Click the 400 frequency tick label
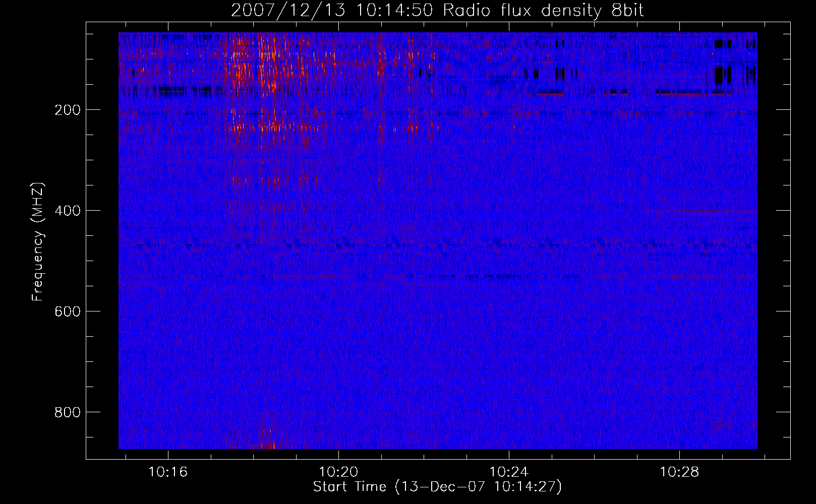816x504 pixels. 68,211
